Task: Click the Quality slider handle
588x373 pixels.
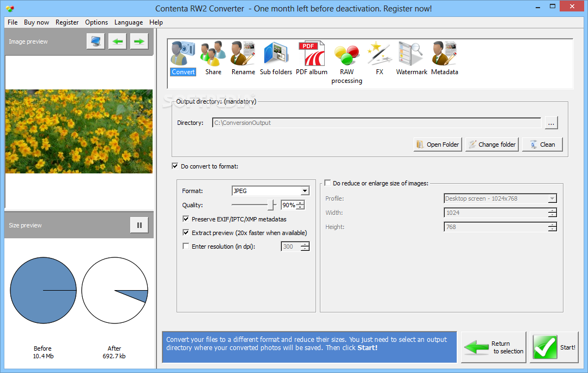Action: 271,205
